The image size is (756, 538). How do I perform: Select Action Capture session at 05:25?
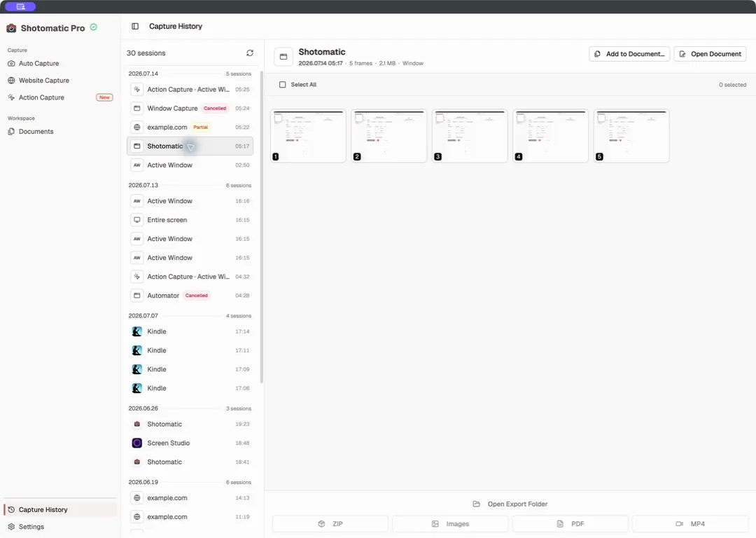pyautogui.click(x=190, y=89)
